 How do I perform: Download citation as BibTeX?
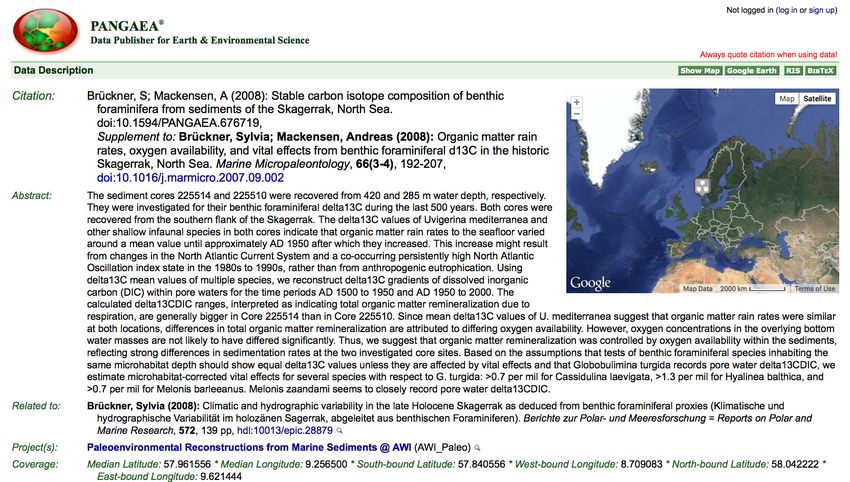820,70
